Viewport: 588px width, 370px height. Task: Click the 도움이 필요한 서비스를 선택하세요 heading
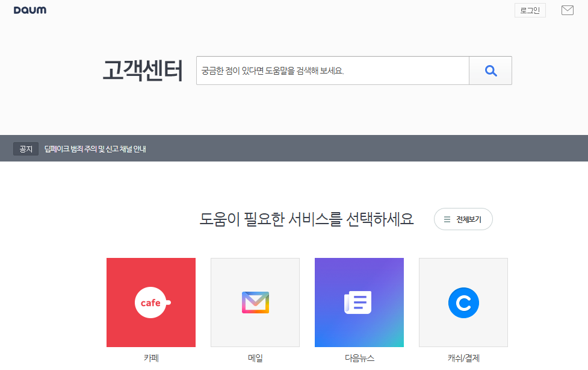coord(307,219)
